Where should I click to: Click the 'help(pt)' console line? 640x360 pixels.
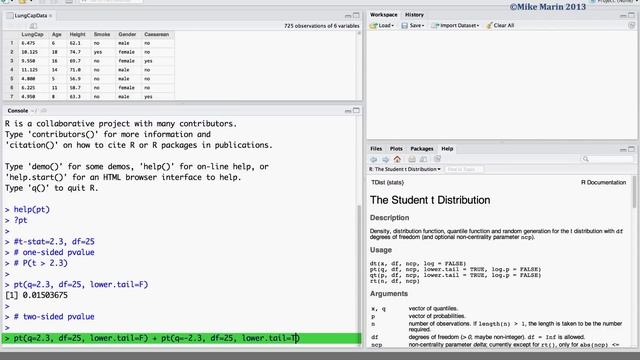pos(31,209)
